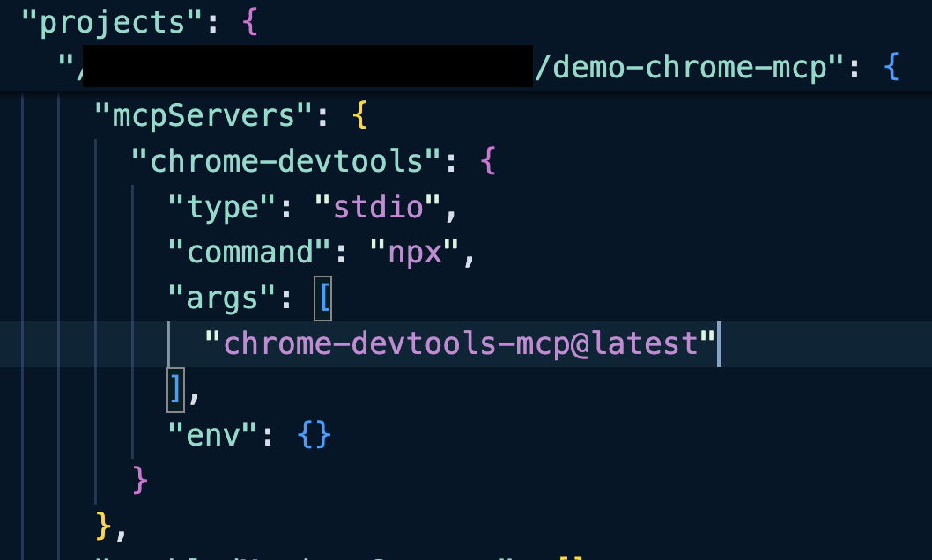The width and height of the screenshot is (932, 560).
Task: Click the pink opening brace after "chrome-devtools"
Action: 487,161
